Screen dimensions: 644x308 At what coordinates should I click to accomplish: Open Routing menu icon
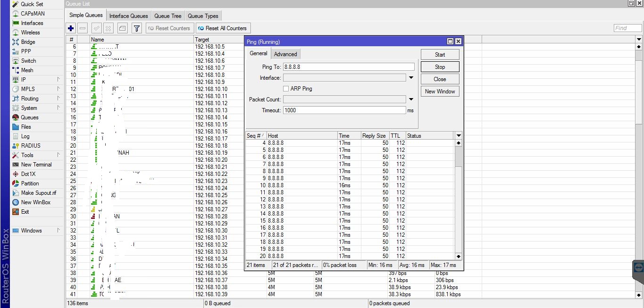(16, 99)
